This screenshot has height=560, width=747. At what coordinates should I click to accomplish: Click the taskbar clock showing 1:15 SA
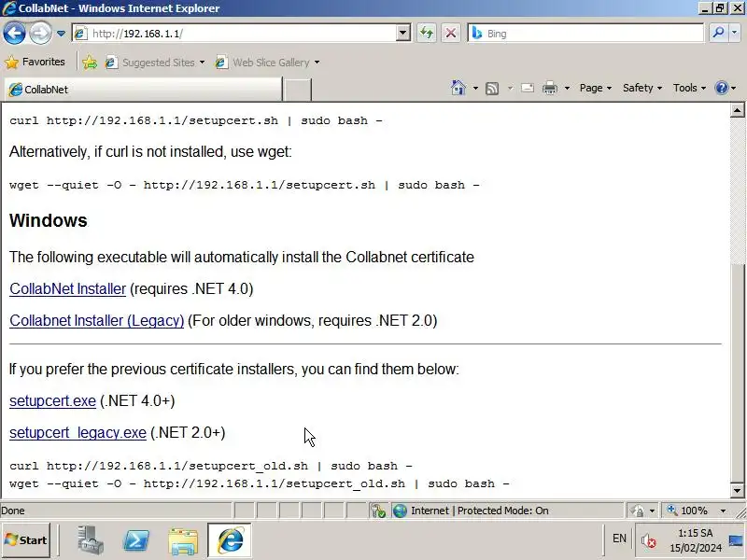[x=696, y=540]
